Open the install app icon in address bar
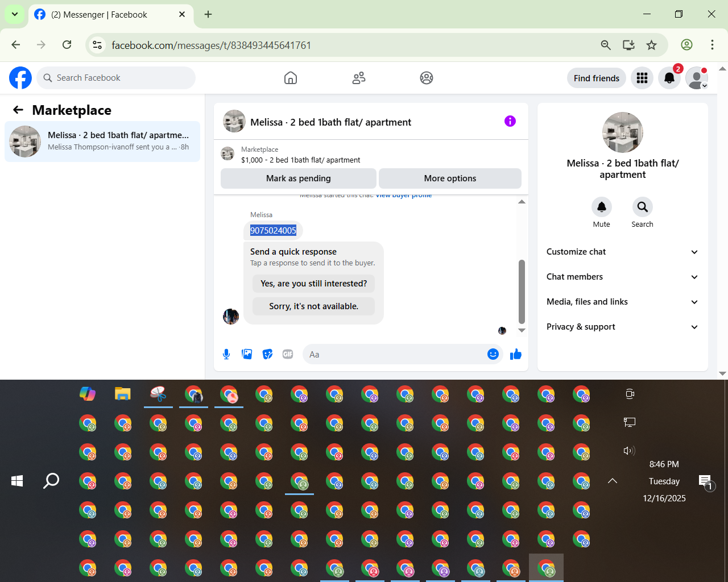 628,45
